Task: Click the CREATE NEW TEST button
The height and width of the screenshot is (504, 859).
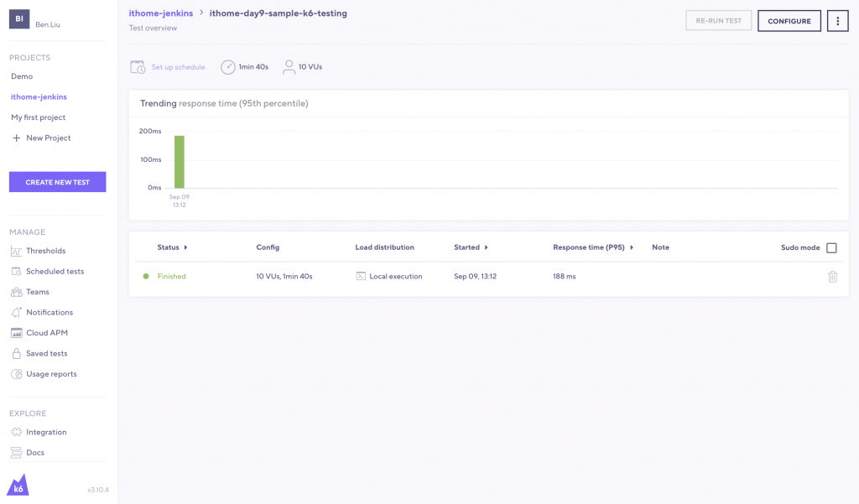Action: (x=58, y=182)
